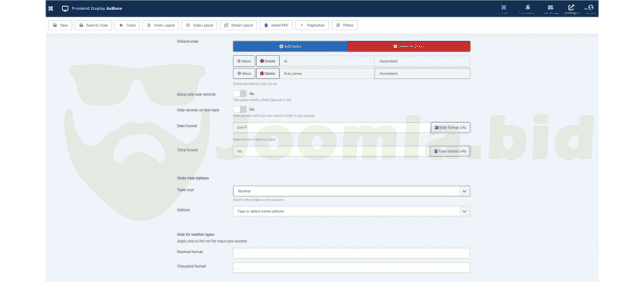Screen dimensions: 644x282
Task: Click Move on the id order row
Action: (x=244, y=61)
